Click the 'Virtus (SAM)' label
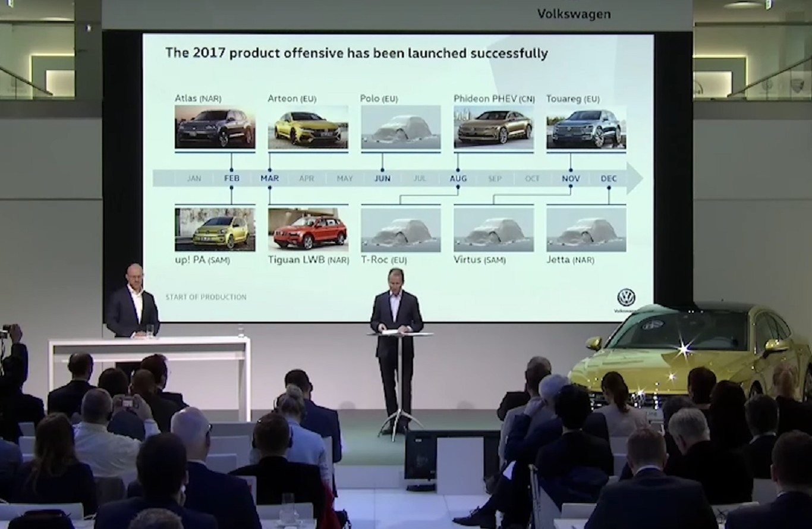This screenshot has width=812, height=529. [x=480, y=260]
